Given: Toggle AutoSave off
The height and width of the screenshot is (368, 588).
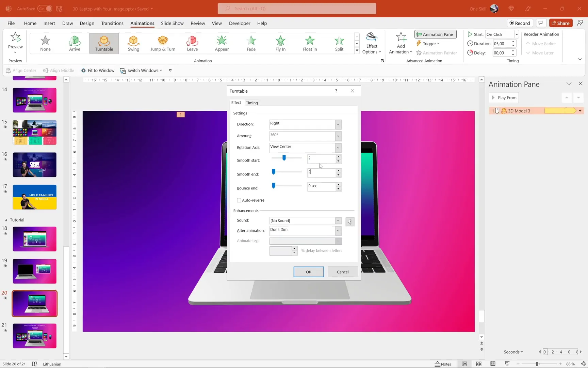Looking at the screenshot, I should tap(45, 9).
